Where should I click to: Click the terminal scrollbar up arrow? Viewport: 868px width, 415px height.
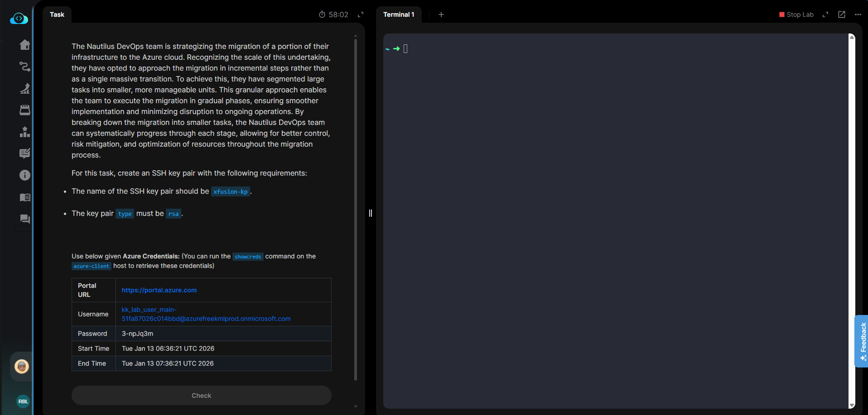click(x=852, y=37)
